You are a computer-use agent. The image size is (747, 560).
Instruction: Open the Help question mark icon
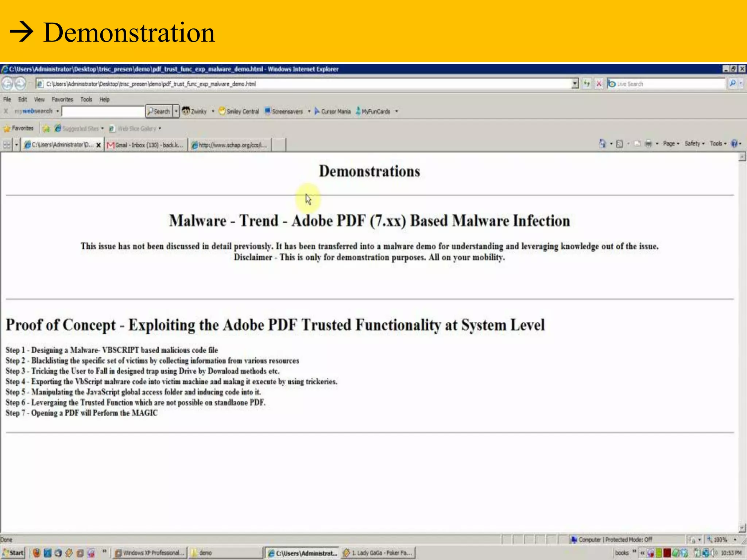point(734,144)
